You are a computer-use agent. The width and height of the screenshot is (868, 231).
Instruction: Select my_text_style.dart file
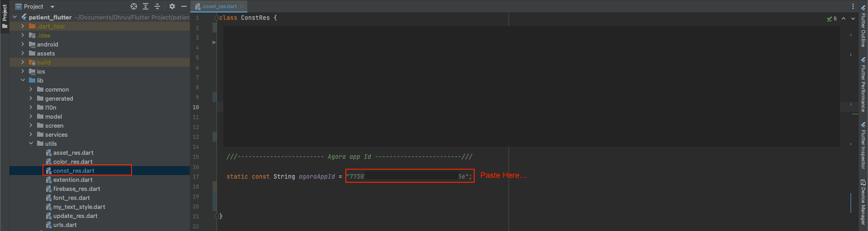(79, 207)
